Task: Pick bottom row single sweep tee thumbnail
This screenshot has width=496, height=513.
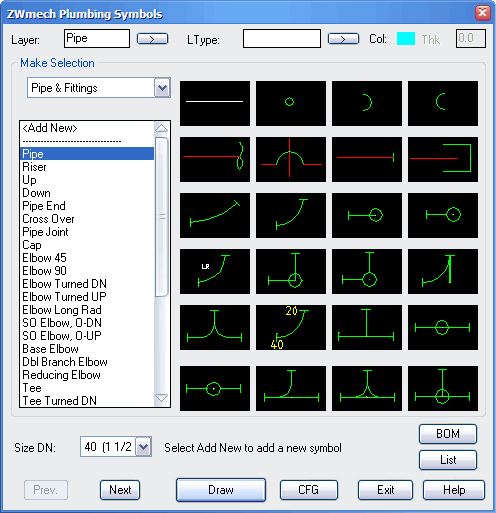Action: pos(291,388)
